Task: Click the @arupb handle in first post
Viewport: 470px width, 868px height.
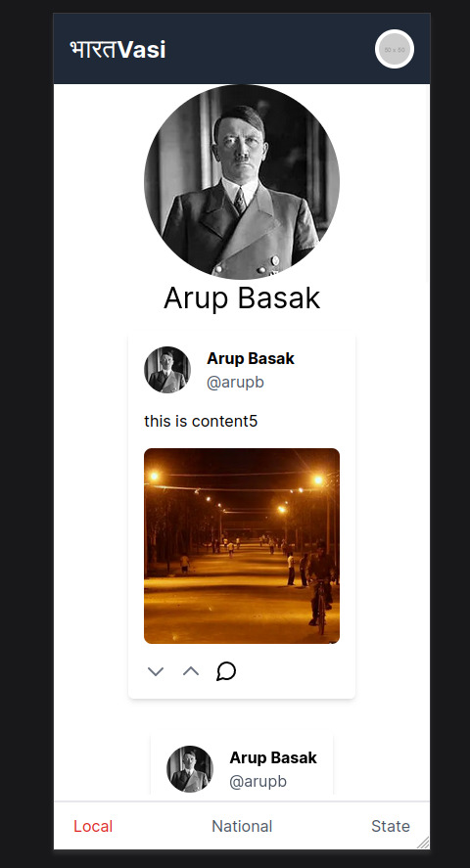Action: pyautogui.click(x=235, y=382)
